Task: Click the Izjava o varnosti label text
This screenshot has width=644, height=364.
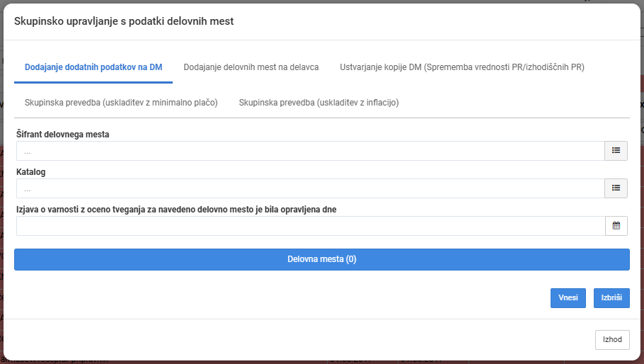Action: (x=176, y=210)
